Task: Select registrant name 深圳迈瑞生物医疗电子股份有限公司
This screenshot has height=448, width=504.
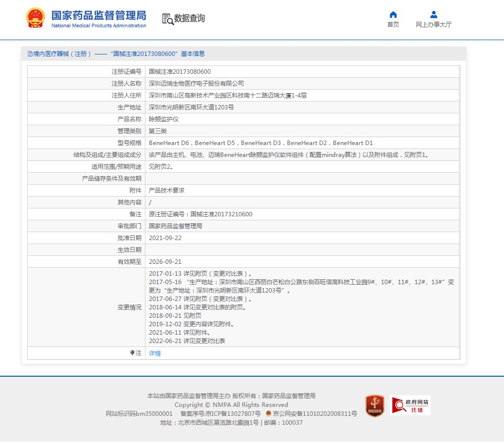Action: click(x=196, y=84)
